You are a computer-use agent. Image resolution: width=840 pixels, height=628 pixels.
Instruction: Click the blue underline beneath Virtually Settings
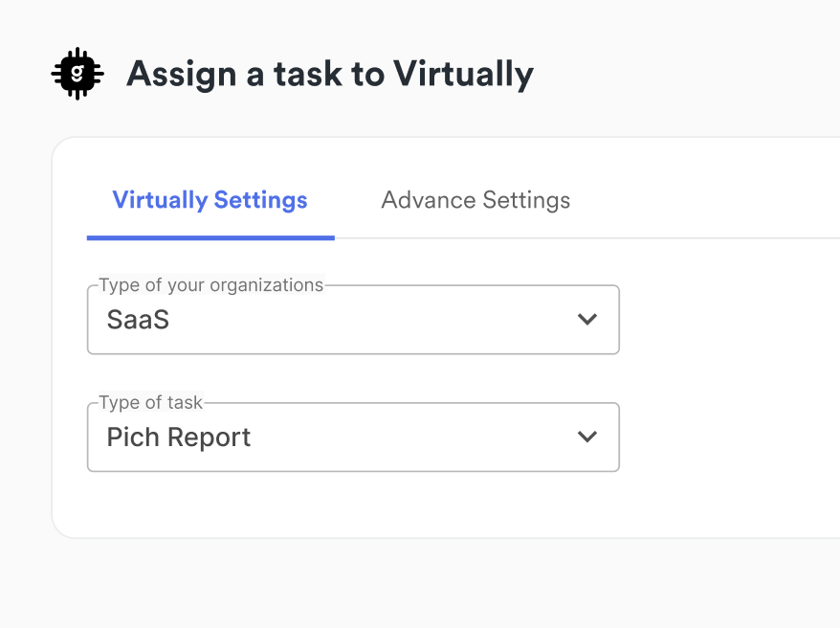(x=210, y=237)
